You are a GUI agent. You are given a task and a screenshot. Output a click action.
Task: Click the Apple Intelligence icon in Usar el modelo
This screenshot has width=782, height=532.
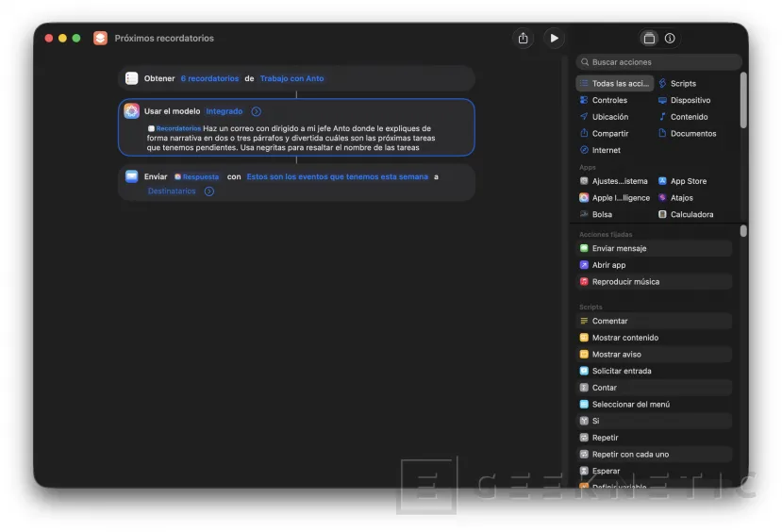coord(132,111)
